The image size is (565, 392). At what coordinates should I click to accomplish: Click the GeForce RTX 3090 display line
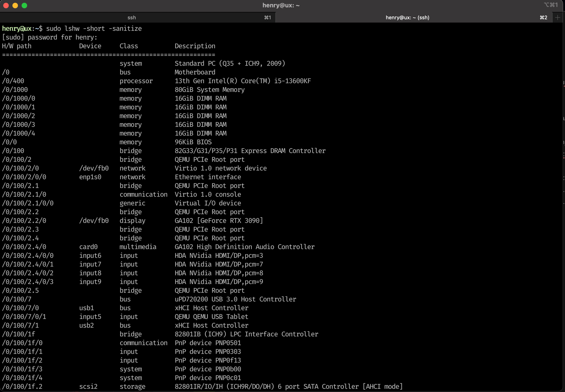(219, 221)
